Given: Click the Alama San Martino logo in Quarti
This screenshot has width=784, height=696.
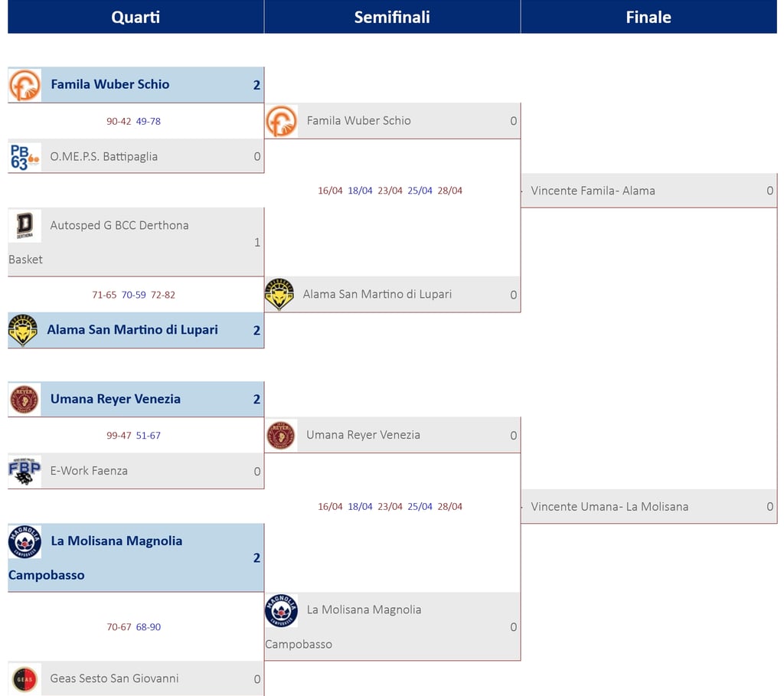Looking at the screenshot, I should 23,330.
